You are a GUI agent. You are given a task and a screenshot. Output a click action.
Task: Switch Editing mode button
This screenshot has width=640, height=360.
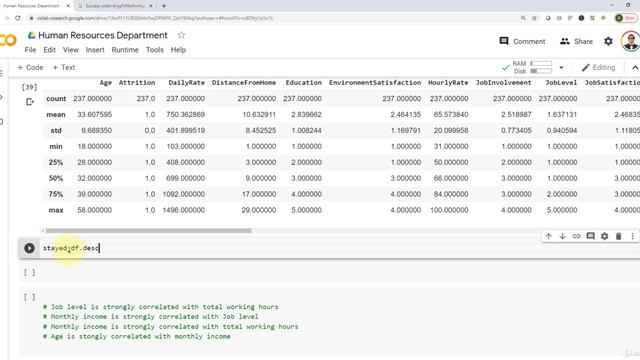[598, 67]
